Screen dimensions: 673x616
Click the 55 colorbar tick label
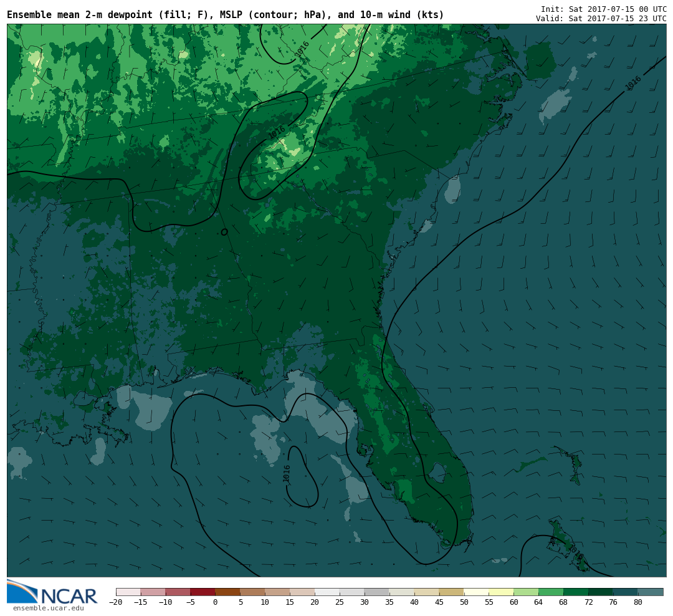point(489,602)
